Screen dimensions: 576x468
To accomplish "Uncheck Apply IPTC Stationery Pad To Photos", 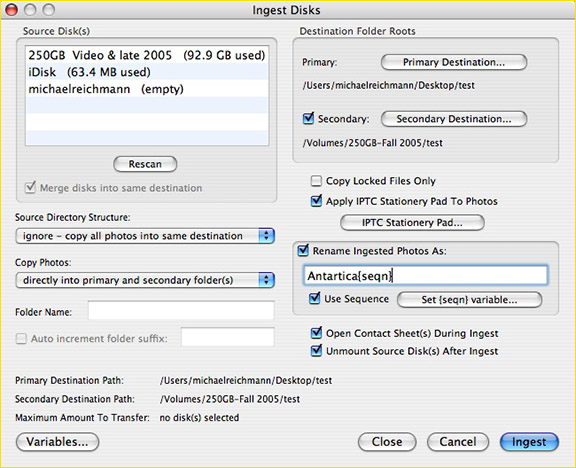I will (316, 201).
